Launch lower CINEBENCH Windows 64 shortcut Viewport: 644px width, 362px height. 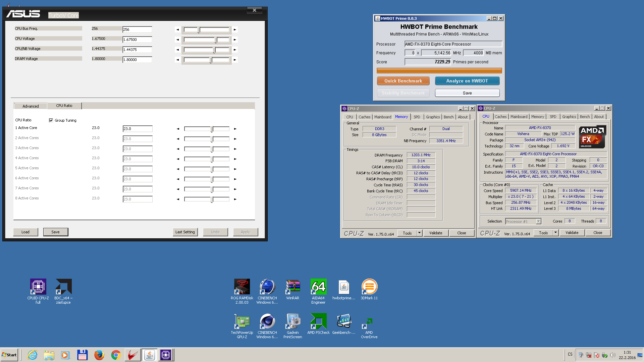(267, 326)
